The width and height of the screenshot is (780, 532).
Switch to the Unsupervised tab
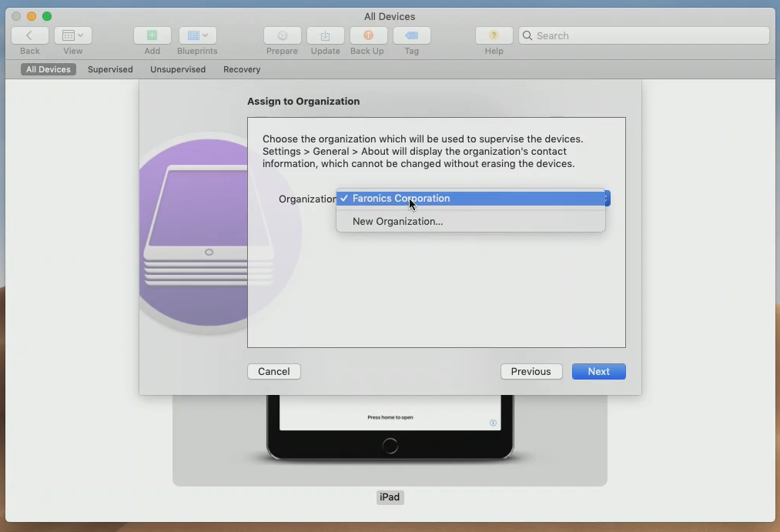tap(178, 69)
